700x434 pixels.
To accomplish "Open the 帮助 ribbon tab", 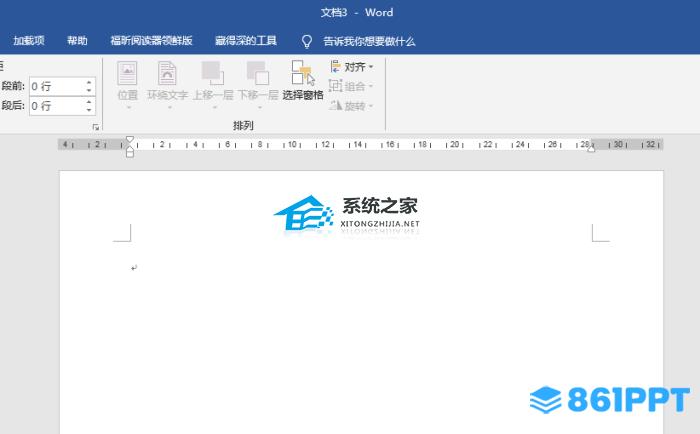I will click(77, 41).
